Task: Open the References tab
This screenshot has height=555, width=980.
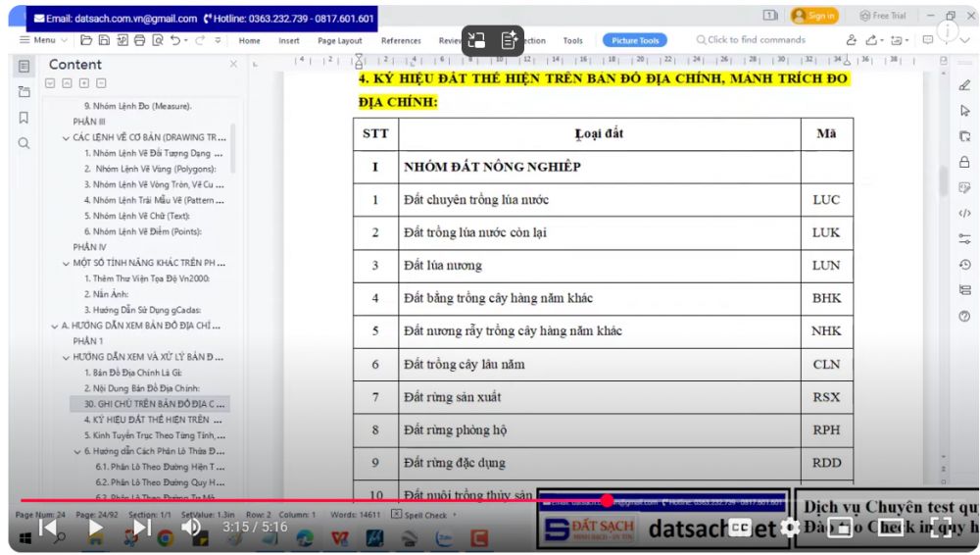Action: coord(401,40)
